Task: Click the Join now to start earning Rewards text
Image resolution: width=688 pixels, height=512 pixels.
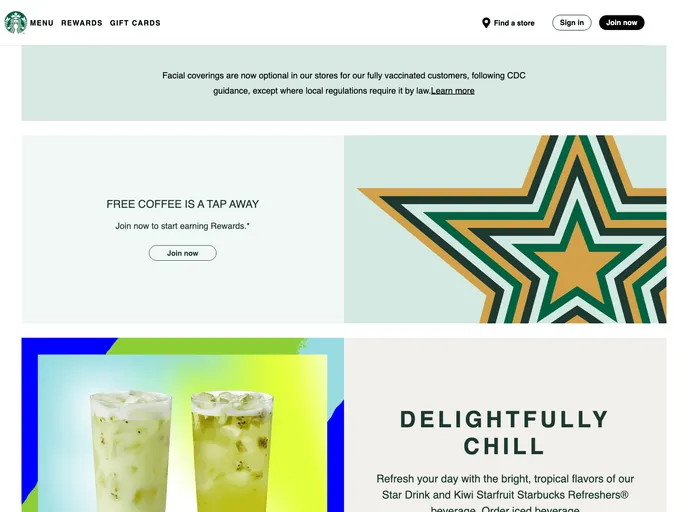Action: [183, 226]
